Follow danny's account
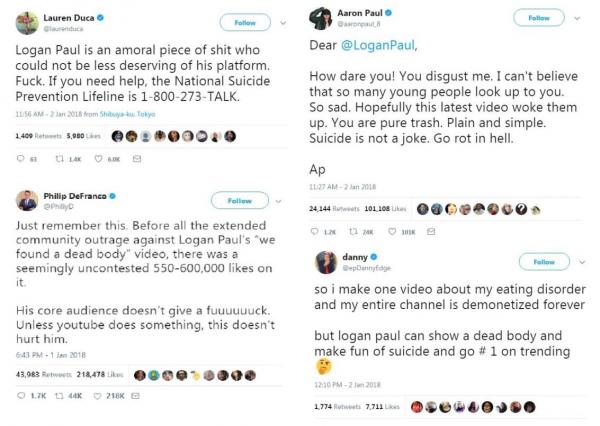The image size is (600, 426). click(543, 262)
